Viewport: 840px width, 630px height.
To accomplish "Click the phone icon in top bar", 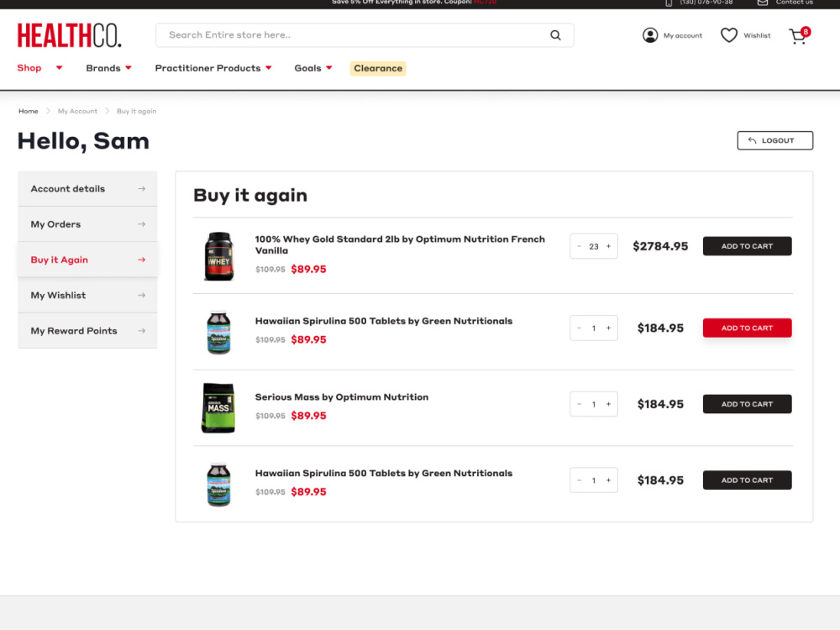I will click(669, 3).
